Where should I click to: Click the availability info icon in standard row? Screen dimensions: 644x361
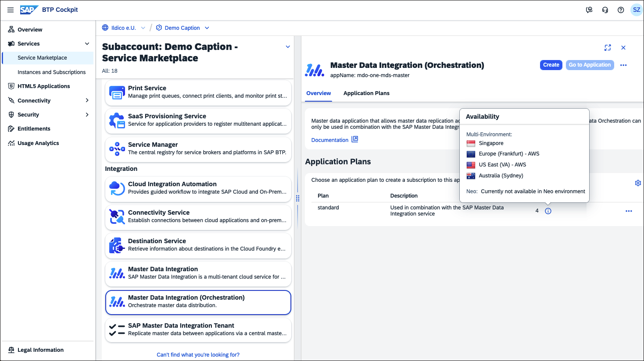point(548,211)
